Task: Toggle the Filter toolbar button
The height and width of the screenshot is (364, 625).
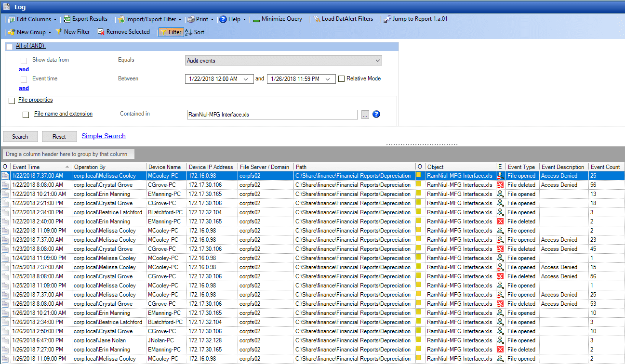Action: [171, 32]
